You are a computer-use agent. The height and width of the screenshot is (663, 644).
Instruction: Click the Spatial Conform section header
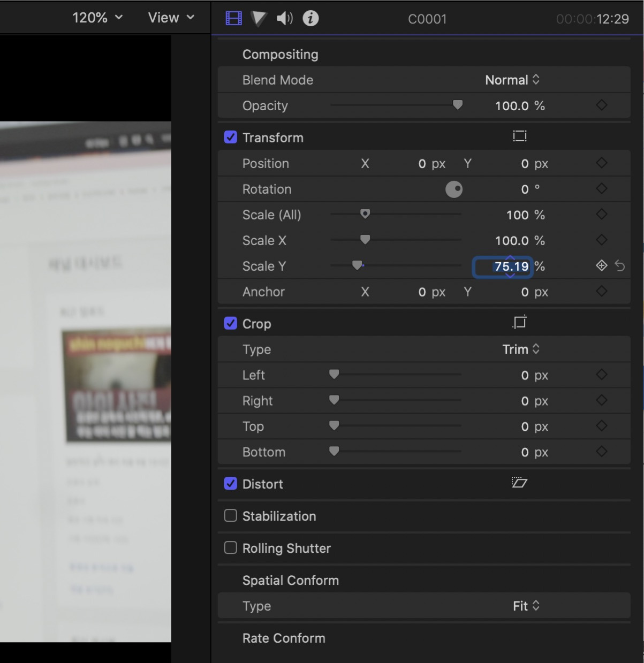pyautogui.click(x=290, y=581)
